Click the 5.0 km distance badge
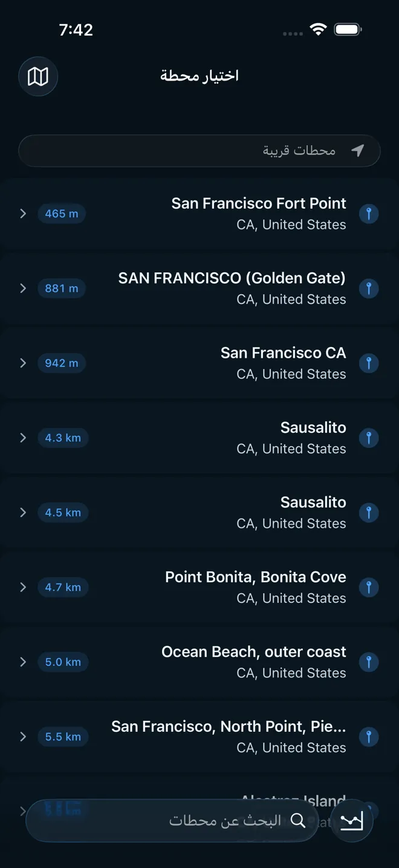399x868 pixels. (x=63, y=662)
